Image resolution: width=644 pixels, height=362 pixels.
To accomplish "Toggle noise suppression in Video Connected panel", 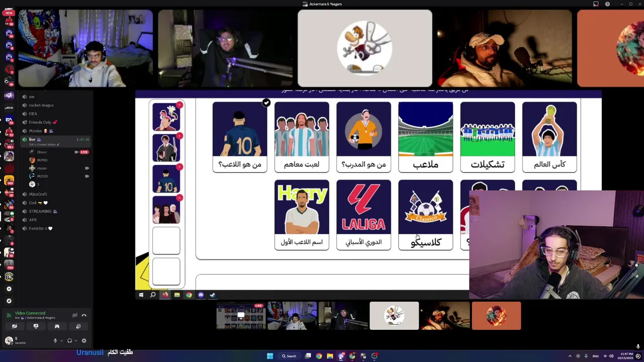I will point(75,315).
